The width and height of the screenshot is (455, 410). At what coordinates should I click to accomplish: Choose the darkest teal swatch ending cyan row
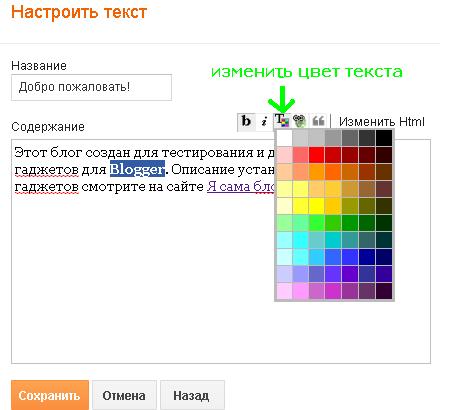coord(384,240)
